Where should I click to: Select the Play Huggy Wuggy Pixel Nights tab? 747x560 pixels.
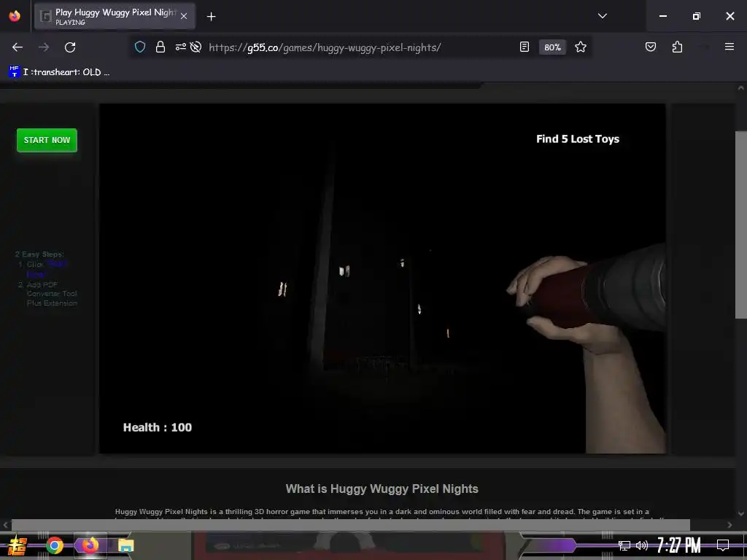point(115,16)
